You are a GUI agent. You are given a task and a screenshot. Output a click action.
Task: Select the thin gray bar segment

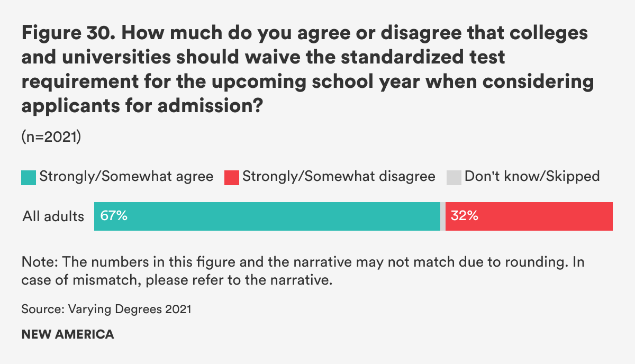coord(443,216)
